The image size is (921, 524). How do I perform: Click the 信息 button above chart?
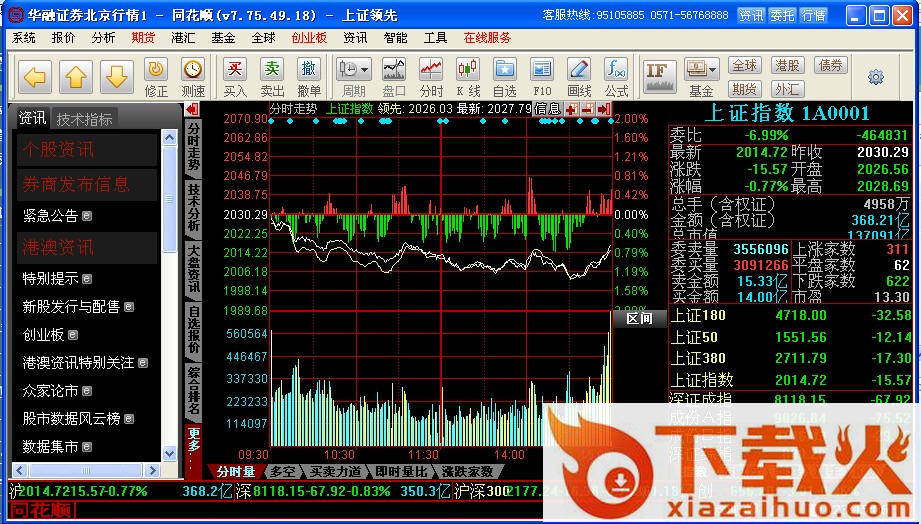[547, 109]
